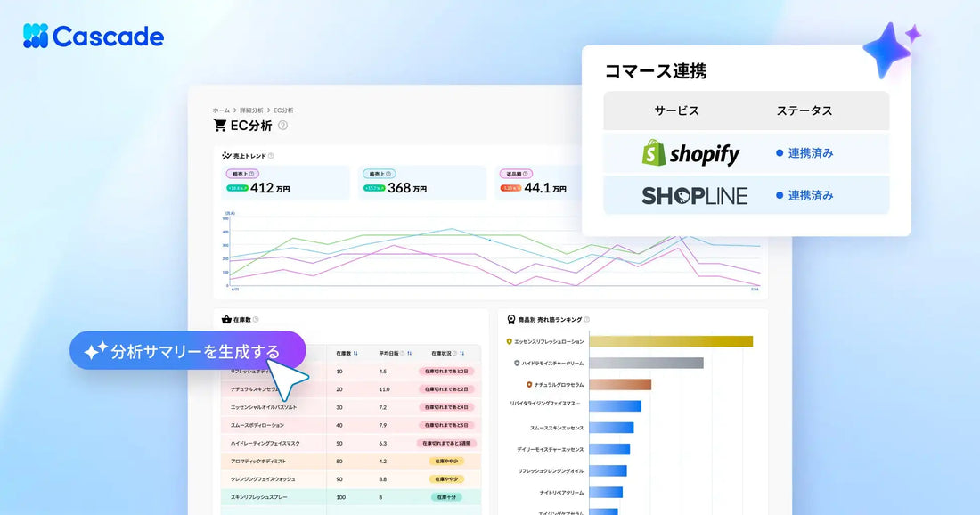Viewport: 980px width, 515px height.
Task: Click the 412 万円 total sales value
Action: coord(270,188)
